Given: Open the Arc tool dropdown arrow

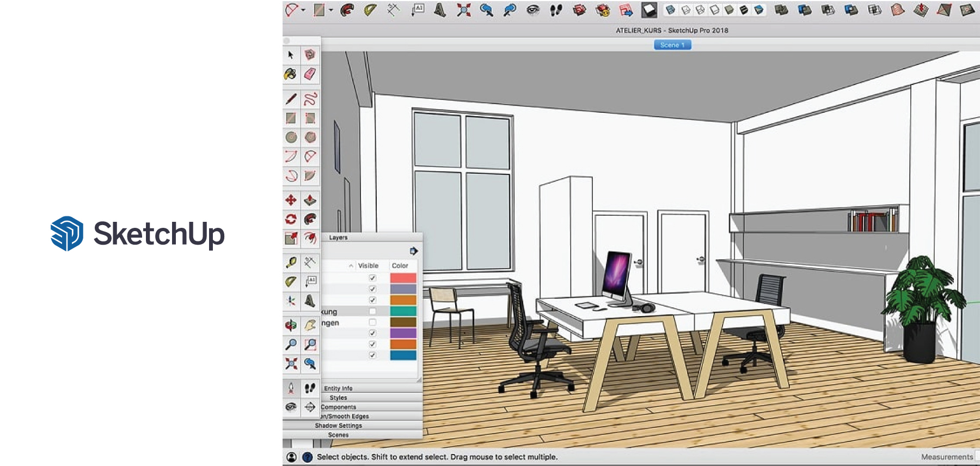Looking at the screenshot, I should coord(303,10).
